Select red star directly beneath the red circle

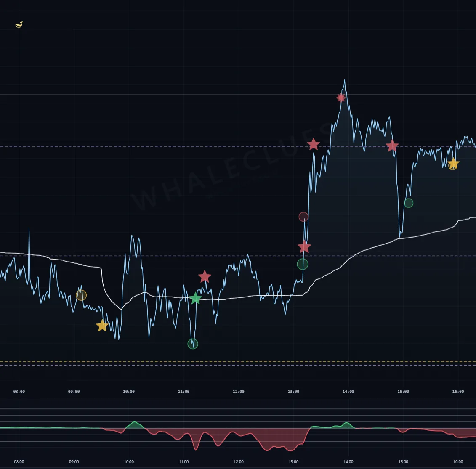click(304, 247)
